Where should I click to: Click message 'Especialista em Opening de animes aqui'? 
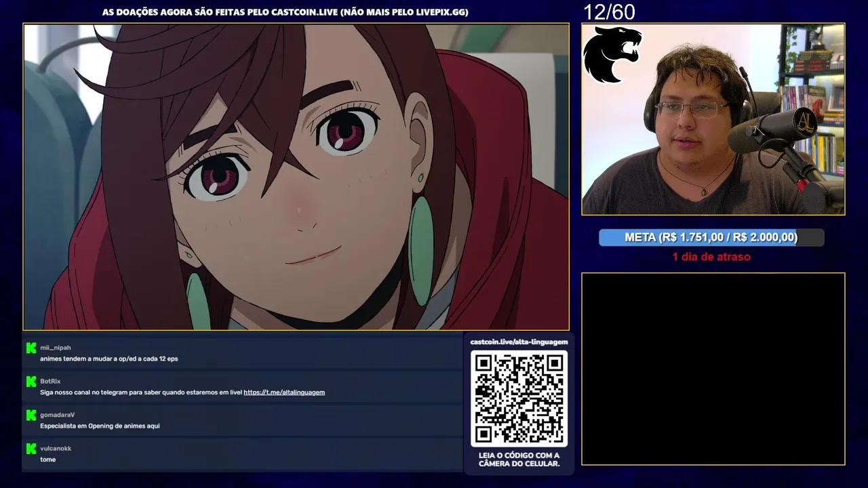[100, 426]
